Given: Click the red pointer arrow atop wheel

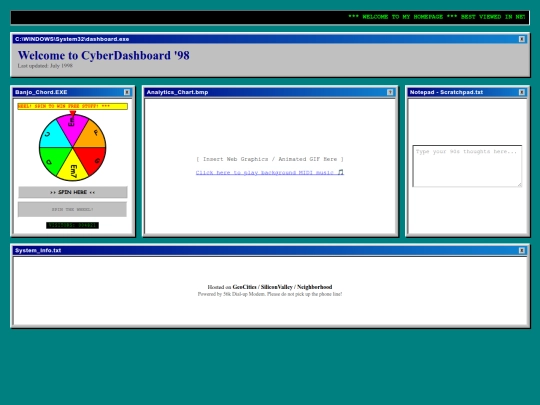Looking at the screenshot, I should click(72, 113).
